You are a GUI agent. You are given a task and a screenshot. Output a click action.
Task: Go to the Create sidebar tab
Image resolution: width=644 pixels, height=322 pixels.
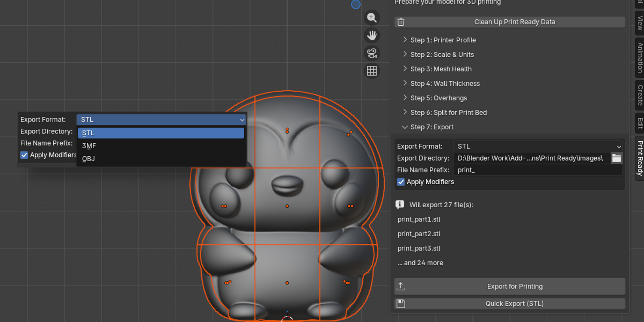pyautogui.click(x=640, y=95)
